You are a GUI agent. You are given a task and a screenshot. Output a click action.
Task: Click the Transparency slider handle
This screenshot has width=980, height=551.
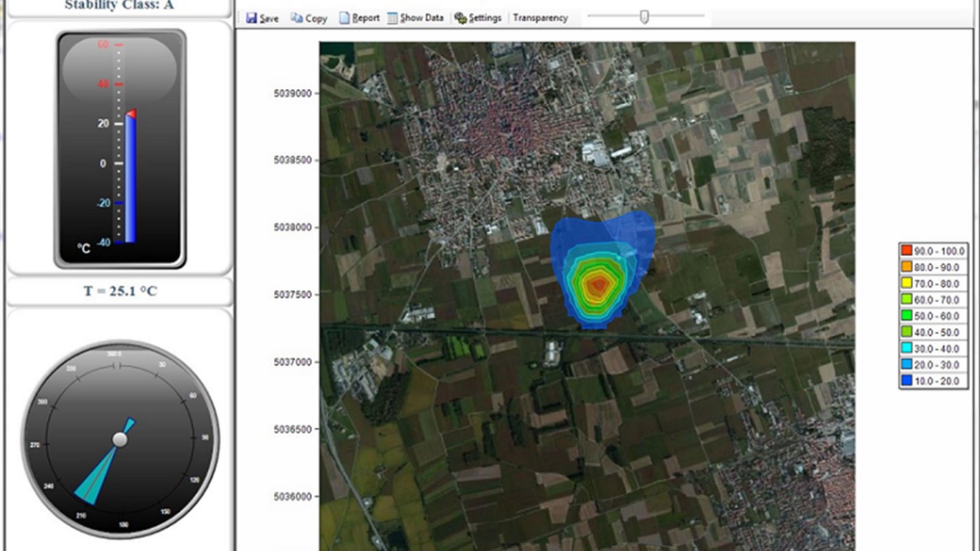[644, 17]
